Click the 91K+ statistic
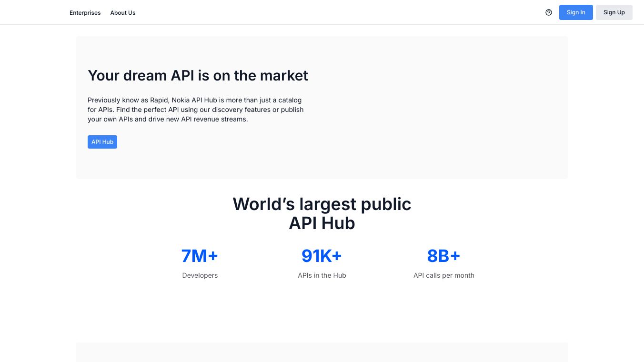 point(322,256)
